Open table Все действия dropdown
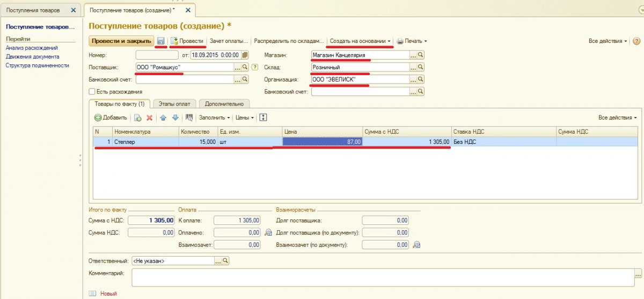 (618, 118)
